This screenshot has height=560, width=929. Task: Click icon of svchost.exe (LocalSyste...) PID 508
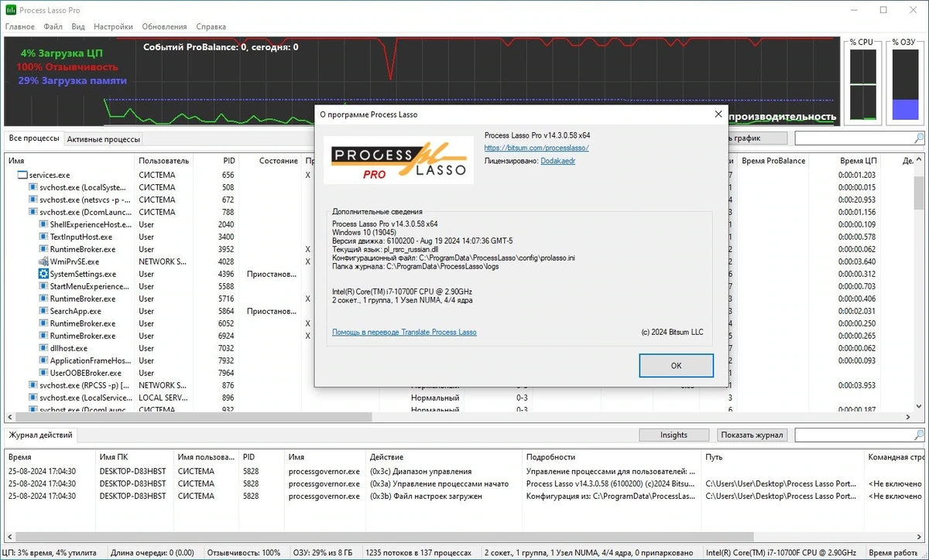33,187
